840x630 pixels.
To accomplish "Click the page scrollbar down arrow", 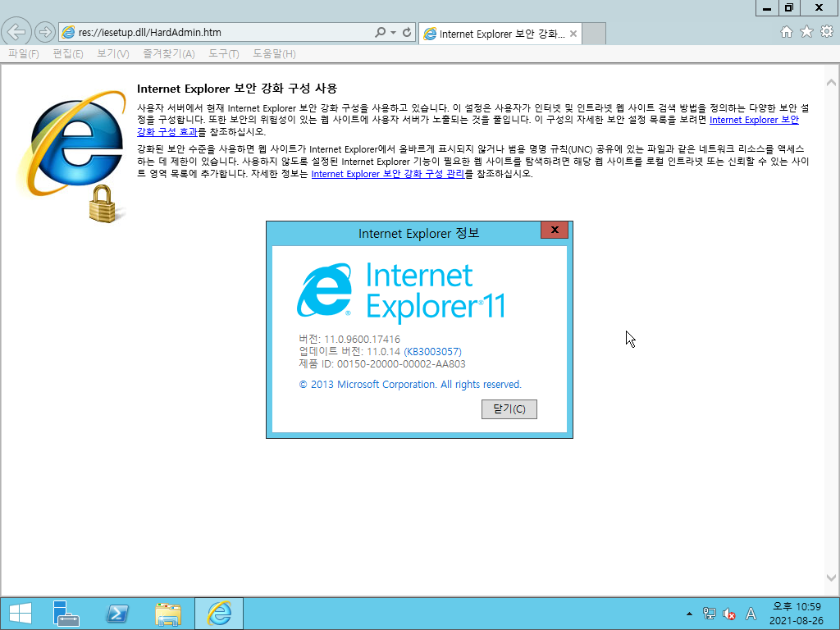I will pyautogui.click(x=831, y=578).
